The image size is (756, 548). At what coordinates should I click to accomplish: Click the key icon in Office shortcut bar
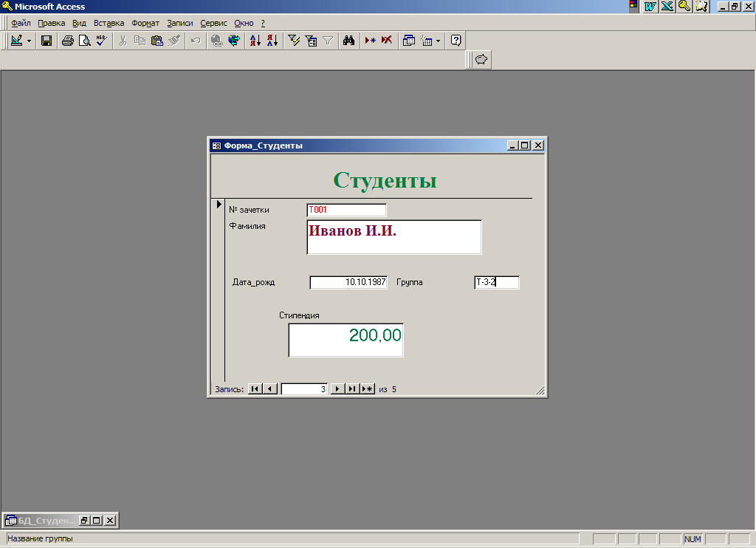coord(684,6)
